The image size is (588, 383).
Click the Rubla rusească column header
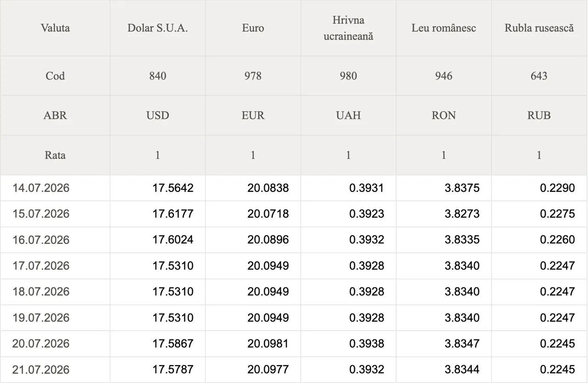tap(539, 28)
